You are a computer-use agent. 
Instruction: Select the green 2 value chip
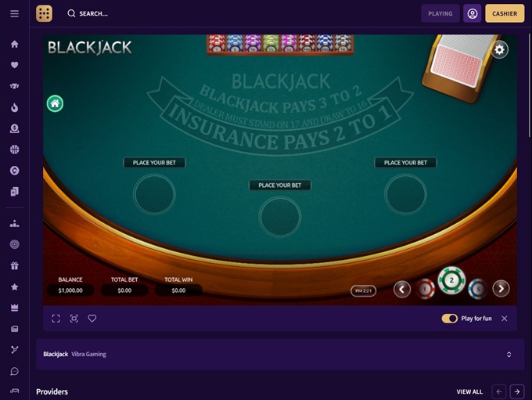451,280
